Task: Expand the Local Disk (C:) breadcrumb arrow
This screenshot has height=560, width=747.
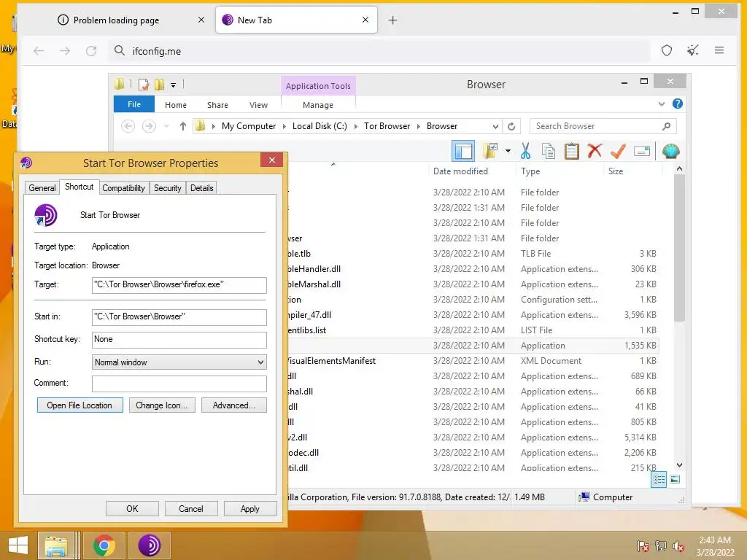Action: 355,126
